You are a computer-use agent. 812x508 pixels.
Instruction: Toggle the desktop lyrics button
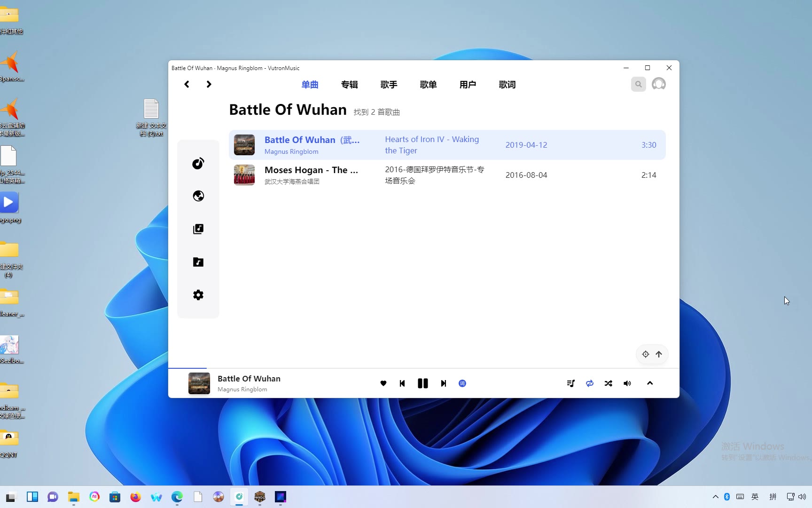(462, 383)
